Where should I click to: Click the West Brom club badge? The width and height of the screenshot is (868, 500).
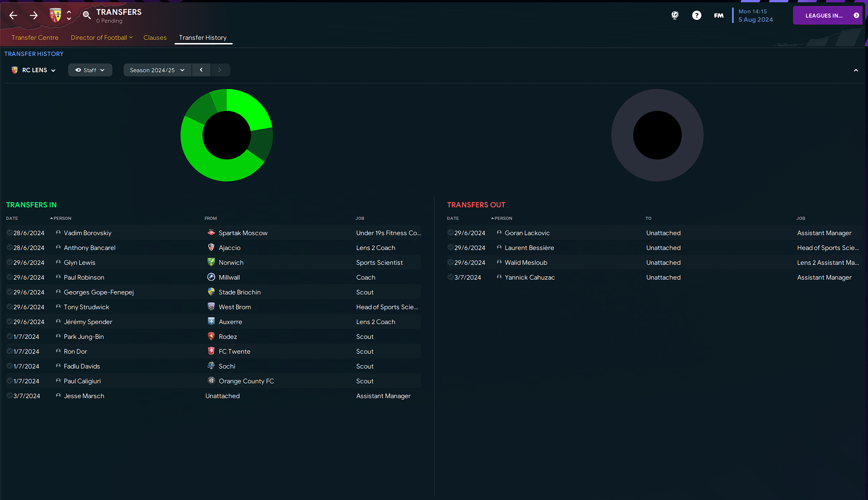211,307
